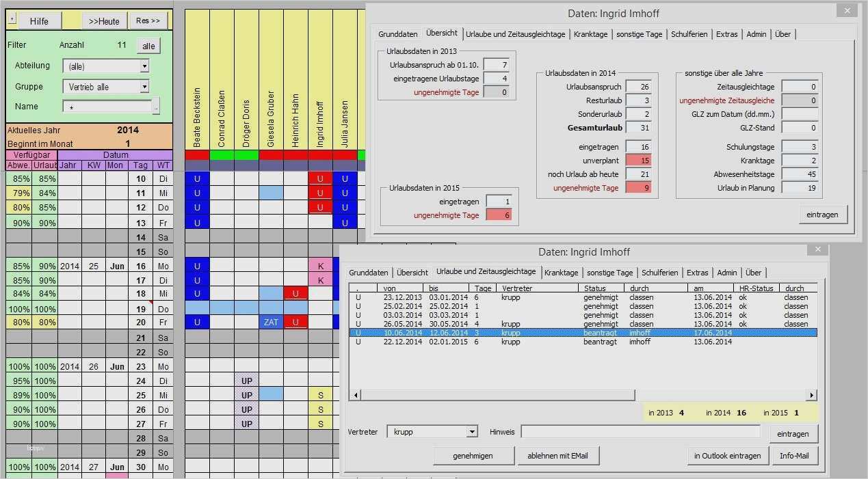Open the Schulferien tab
Image resolution: width=868 pixels, height=479 pixels.
[659, 272]
